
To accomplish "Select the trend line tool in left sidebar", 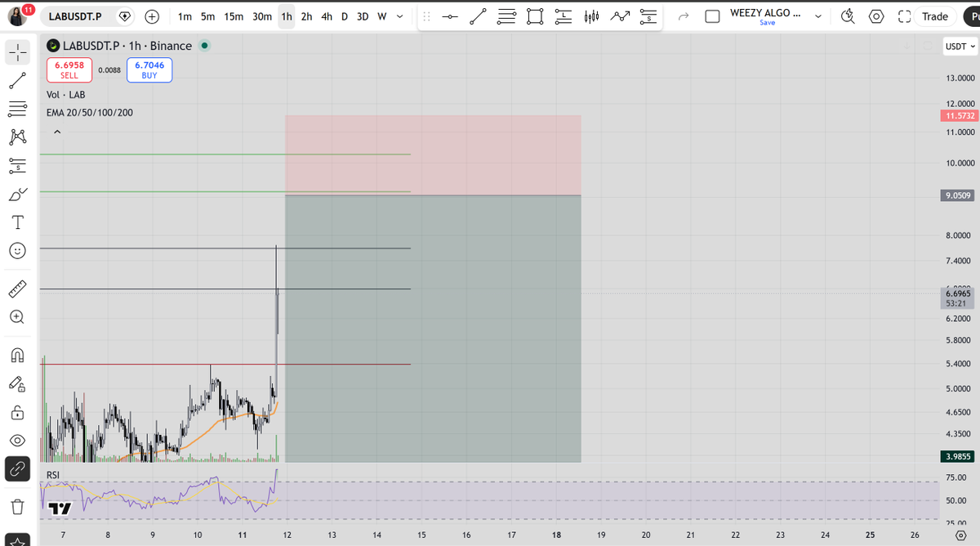I will [x=18, y=80].
